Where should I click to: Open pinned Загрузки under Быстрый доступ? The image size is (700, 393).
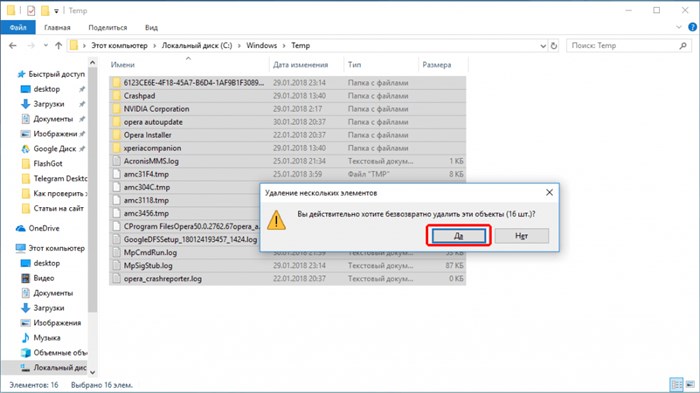pos(48,104)
